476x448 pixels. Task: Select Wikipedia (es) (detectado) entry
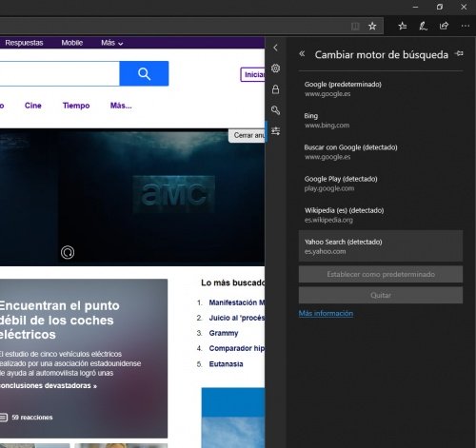(381, 215)
